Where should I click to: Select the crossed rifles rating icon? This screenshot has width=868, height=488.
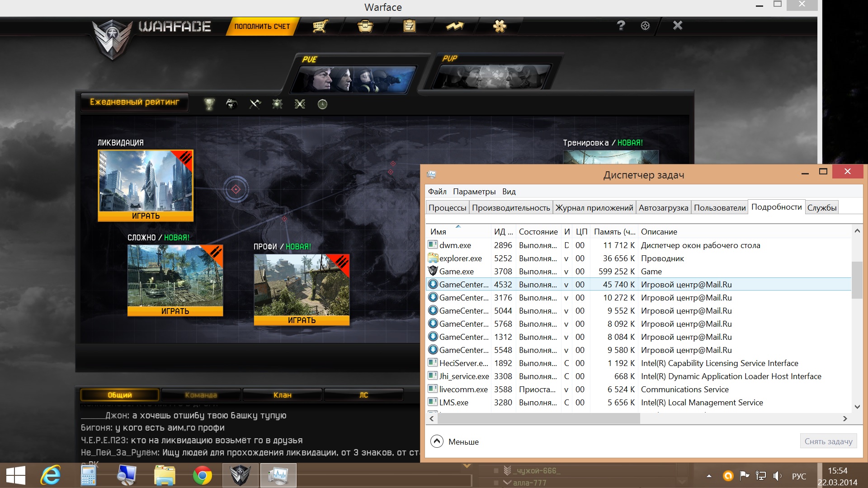(x=300, y=104)
